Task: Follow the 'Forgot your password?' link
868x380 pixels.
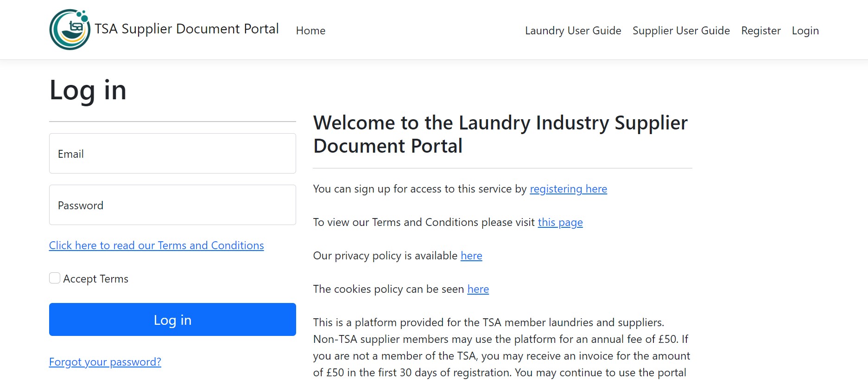Action: tap(105, 362)
